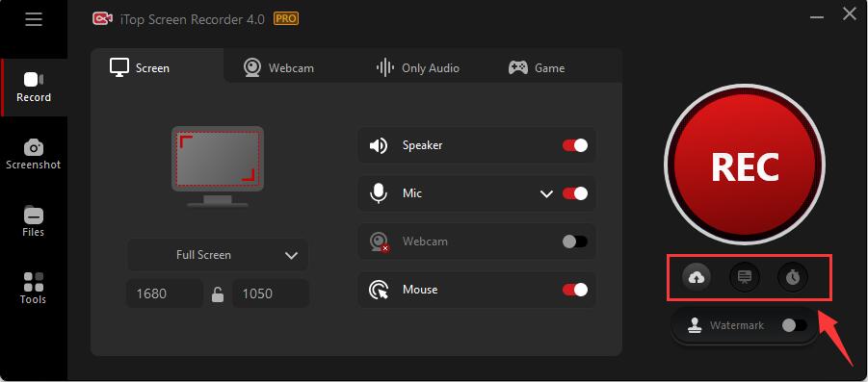The width and height of the screenshot is (868, 382).
Task: Switch to the Webcam tab
Action: [x=278, y=68]
